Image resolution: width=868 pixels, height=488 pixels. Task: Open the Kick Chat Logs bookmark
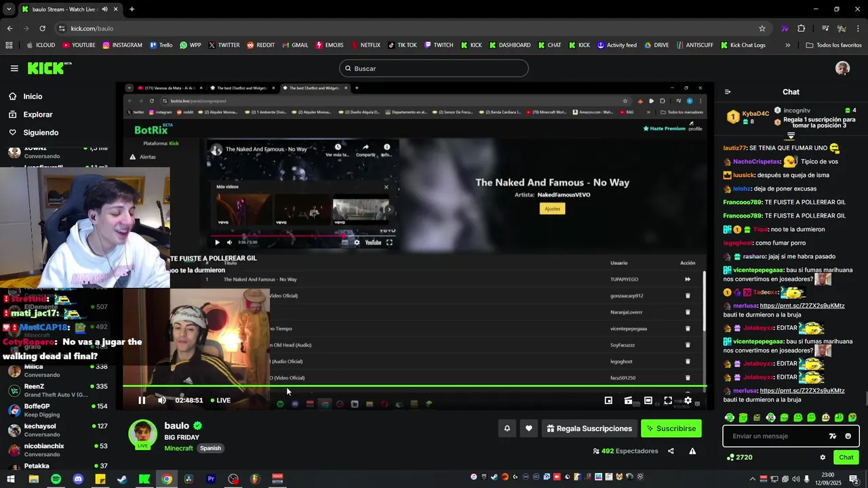[x=743, y=45]
